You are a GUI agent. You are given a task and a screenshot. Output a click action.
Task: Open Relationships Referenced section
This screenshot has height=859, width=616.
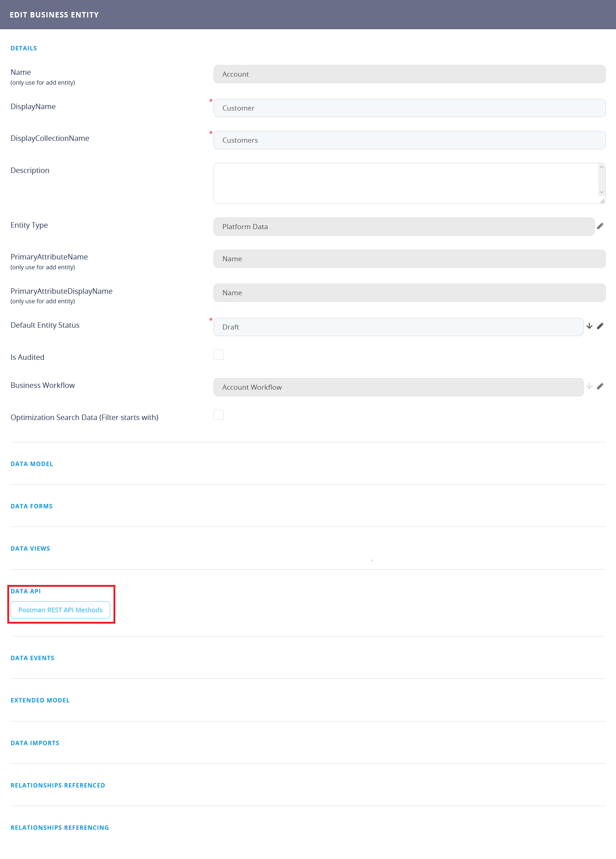(58, 786)
